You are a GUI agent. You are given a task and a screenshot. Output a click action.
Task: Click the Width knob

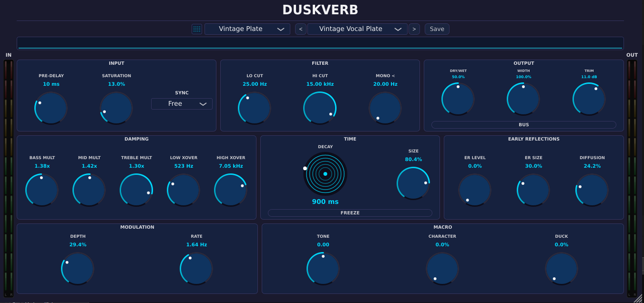click(x=523, y=99)
